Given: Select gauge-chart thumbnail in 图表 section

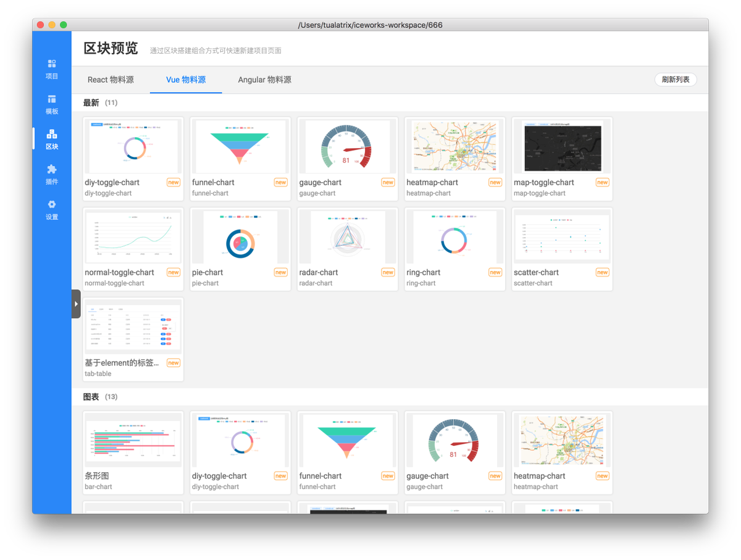Looking at the screenshot, I should click(455, 440).
